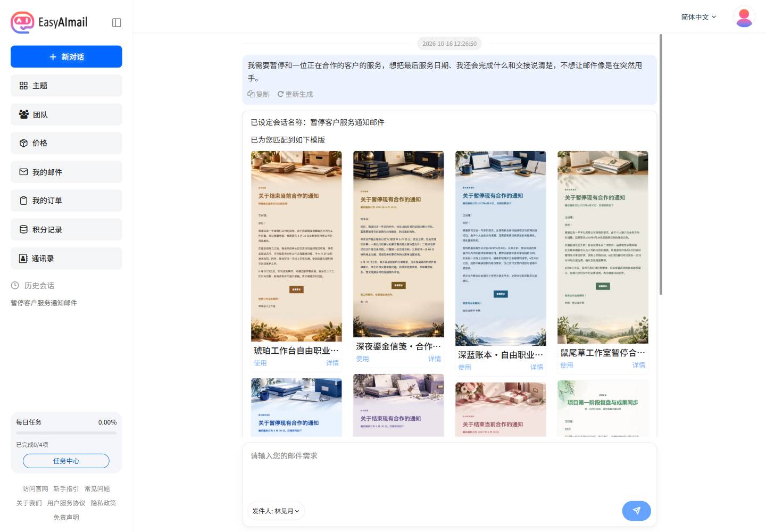This screenshot has height=532, width=766.
Task: Open My Mail envelope icon
Action: (x=23, y=172)
